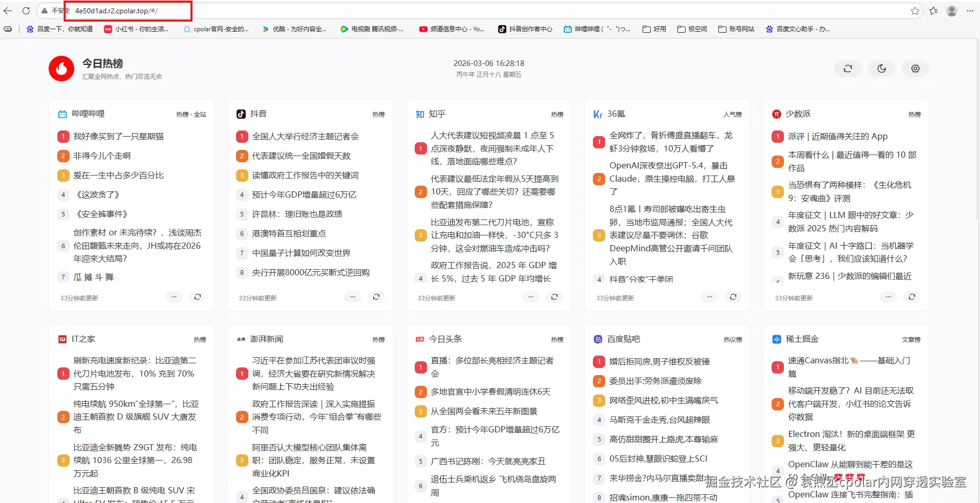980x503 pixels.
Task: Open 派评 | 近期值得关注的 App
Action: point(838,137)
